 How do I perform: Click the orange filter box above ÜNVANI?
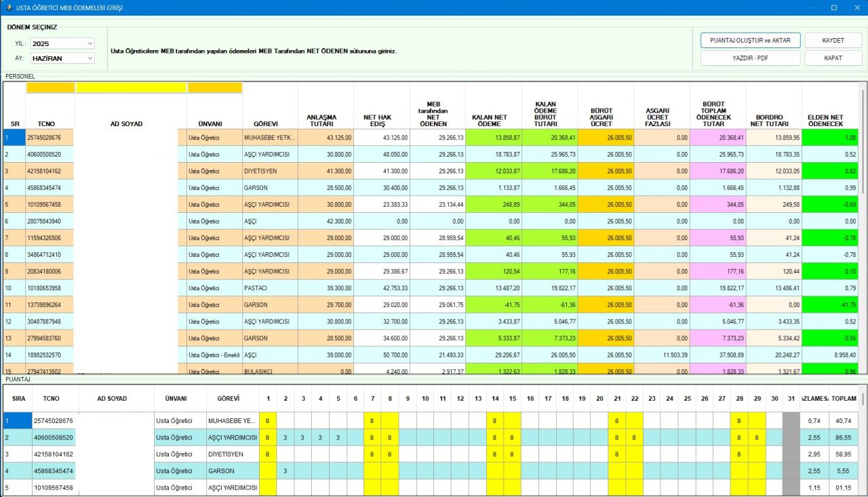coord(214,87)
